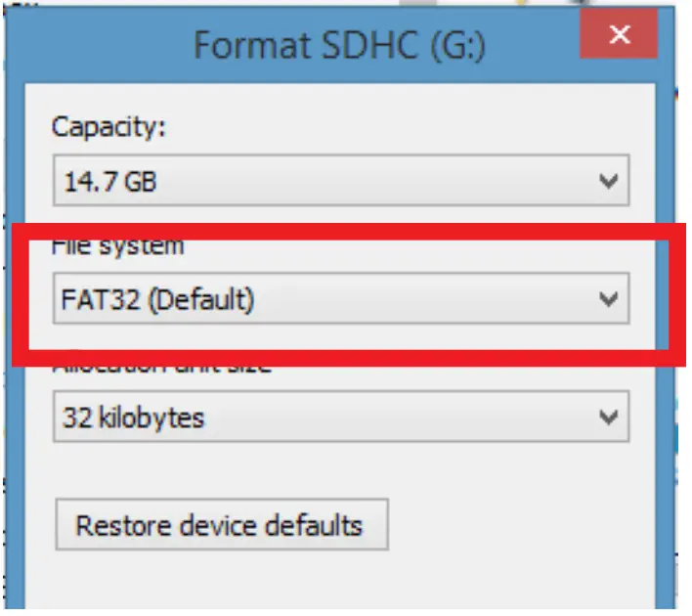Select the "32 kilobytes" value text
This screenshot has width=692, height=616.
[133, 418]
